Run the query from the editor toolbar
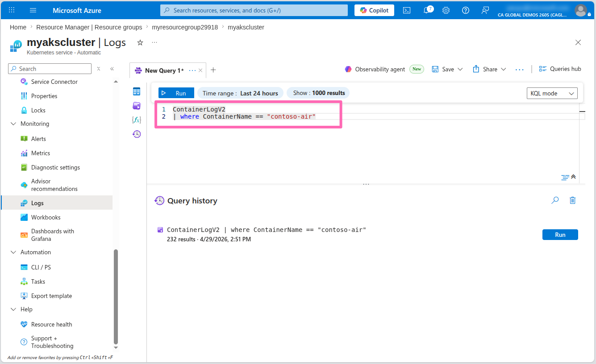The image size is (596, 364). pyautogui.click(x=176, y=93)
